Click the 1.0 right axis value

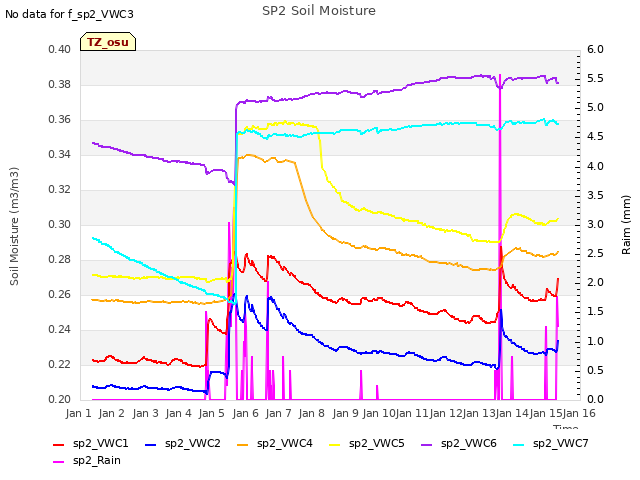pyautogui.click(x=595, y=341)
